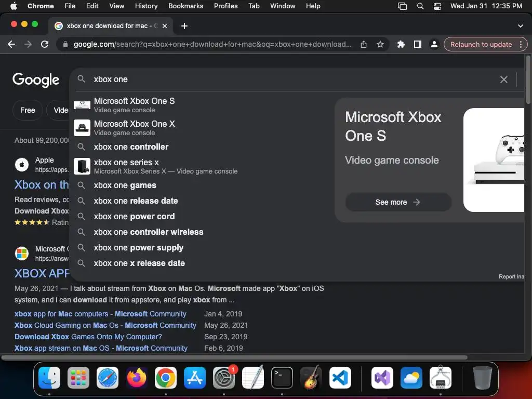Click the forward navigation arrow
This screenshot has width=532, height=399.
click(28, 44)
